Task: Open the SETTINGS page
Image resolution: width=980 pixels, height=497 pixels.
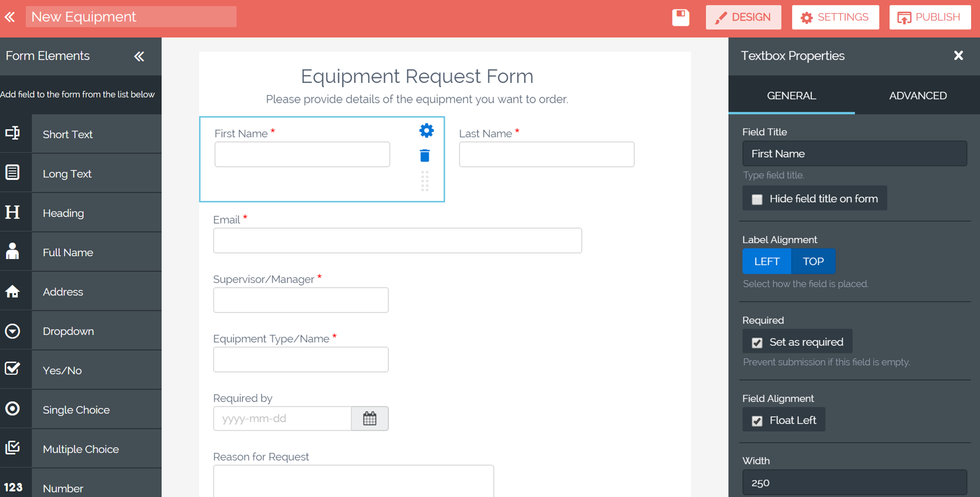Action: click(835, 17)
